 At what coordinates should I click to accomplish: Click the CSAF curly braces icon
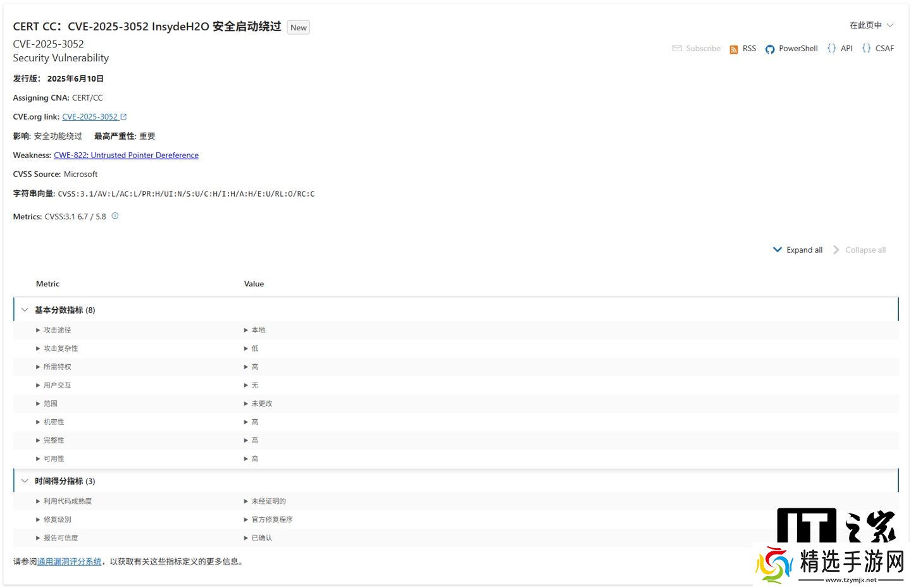coord(866,48)
